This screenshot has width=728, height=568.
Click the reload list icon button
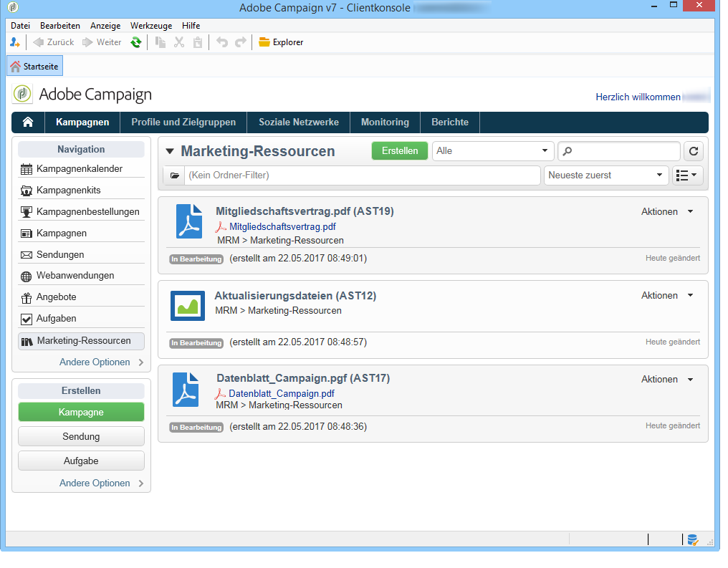[x=694, y=151]
